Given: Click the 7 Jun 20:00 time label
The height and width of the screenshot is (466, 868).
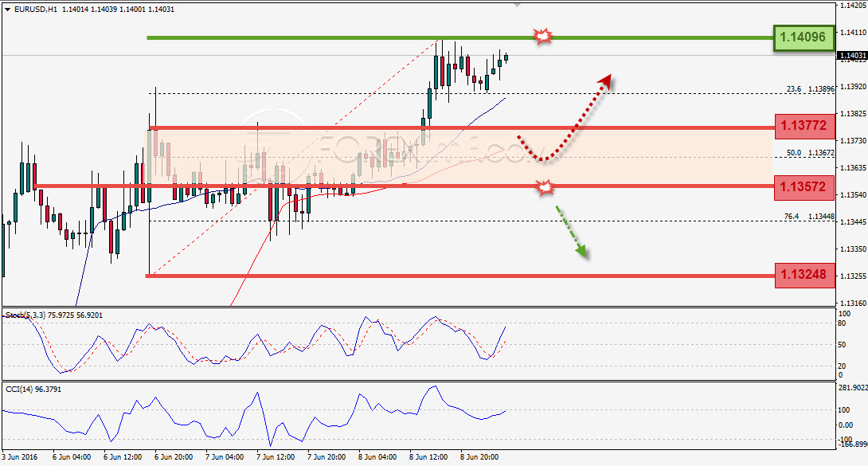Looking at the screenshot, I should point(326,457).
